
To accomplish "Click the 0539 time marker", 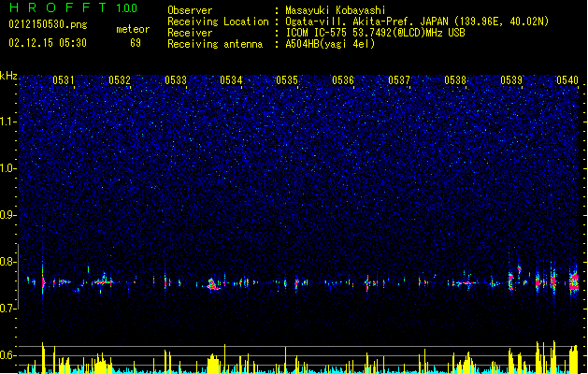I will point(511,80).
